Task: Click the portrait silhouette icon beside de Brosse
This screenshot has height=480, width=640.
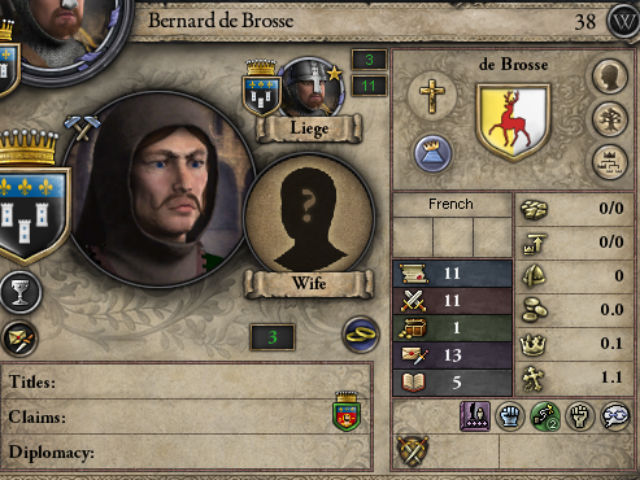Action: point(610,76)
